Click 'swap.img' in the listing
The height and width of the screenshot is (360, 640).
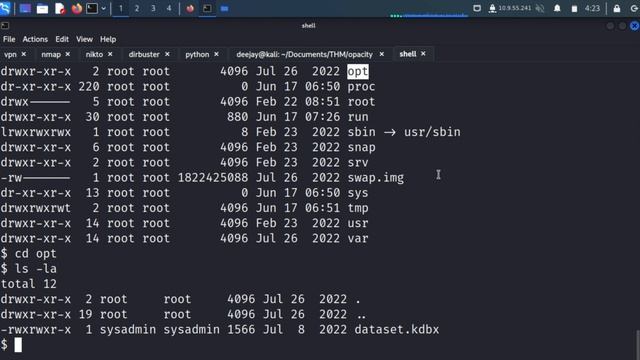376,178
